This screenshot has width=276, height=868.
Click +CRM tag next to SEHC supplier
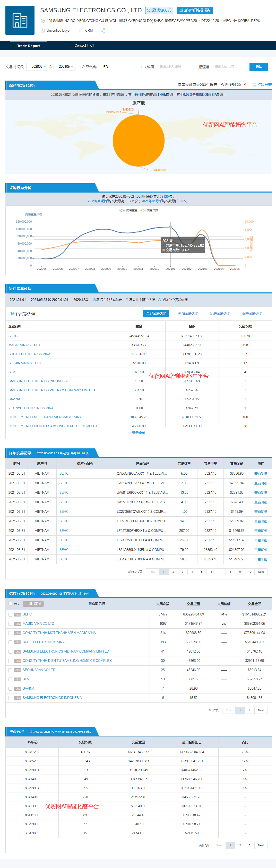[18, 615]
